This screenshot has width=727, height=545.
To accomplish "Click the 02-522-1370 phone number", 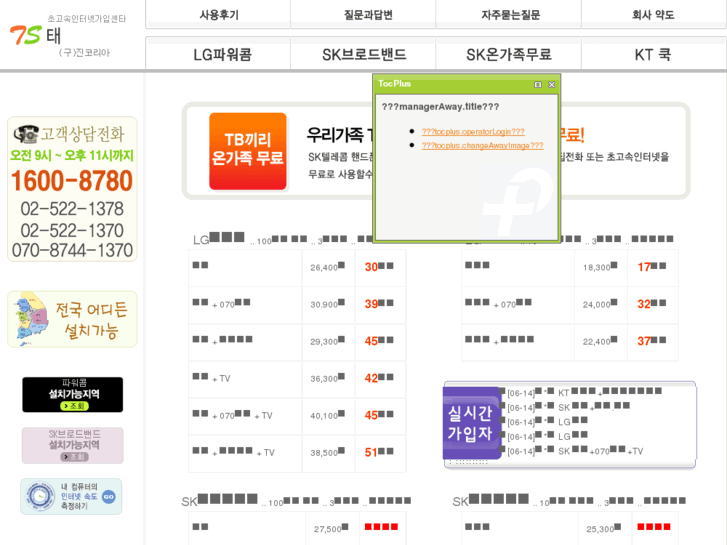I will click(72, 231).
